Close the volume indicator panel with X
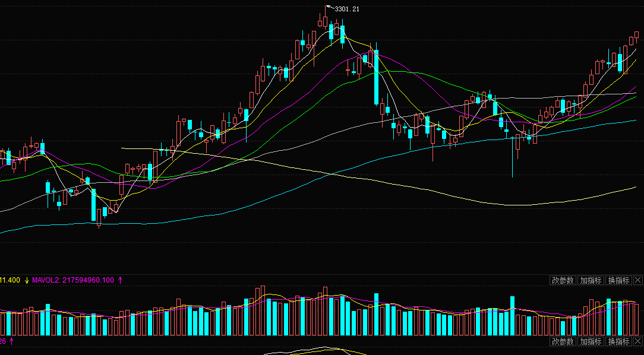644x355 pixels. (638, 280)
